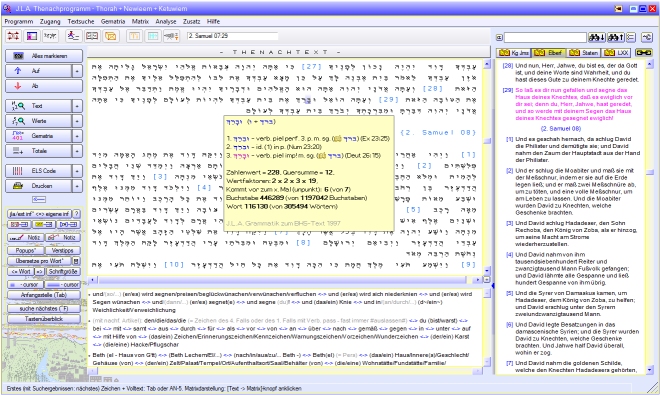Open dropdown arrow next to Totale

(x=77, y=151)
